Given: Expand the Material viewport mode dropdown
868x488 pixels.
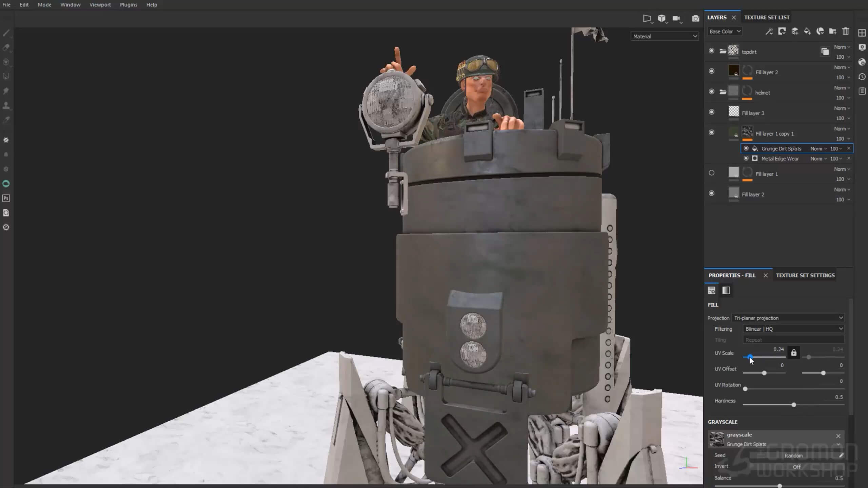Looking at the screenshot, I should pyautogui.click(x=664, y=36).
